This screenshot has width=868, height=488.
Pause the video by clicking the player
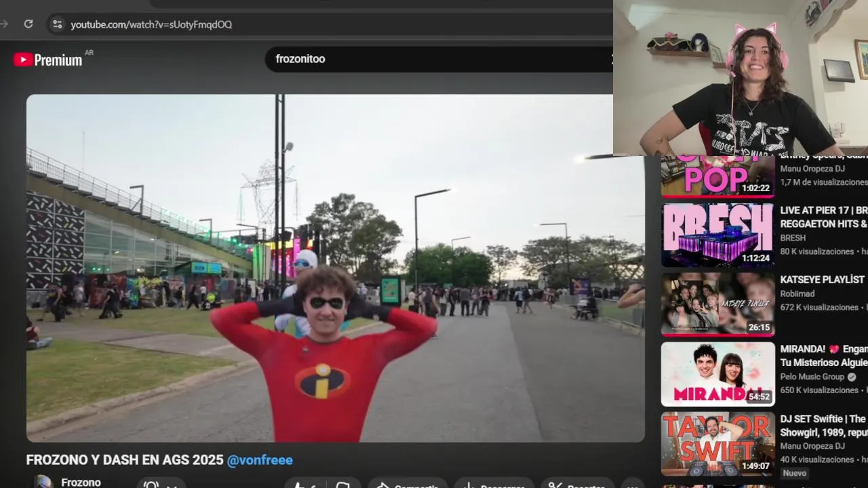[x=335, y=268]
